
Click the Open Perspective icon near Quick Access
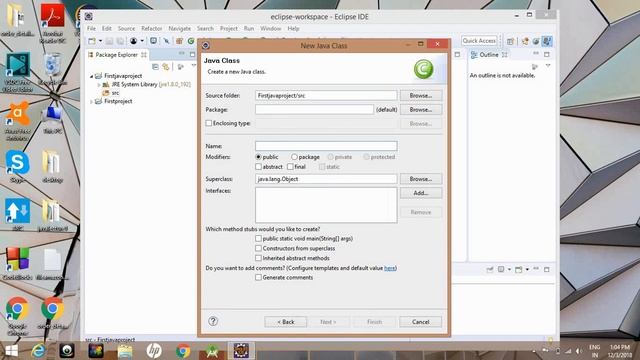(x=510, y=41)
